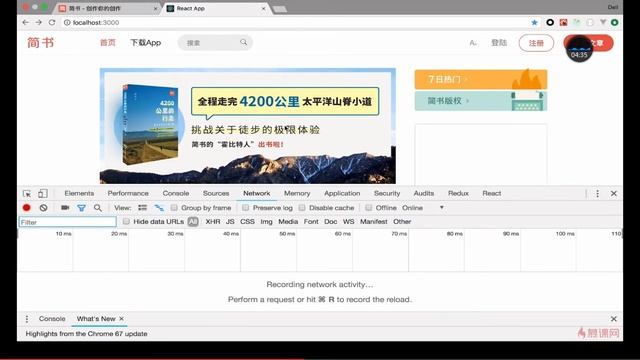Click the red extension icon in toolbar

pos(563,22)
